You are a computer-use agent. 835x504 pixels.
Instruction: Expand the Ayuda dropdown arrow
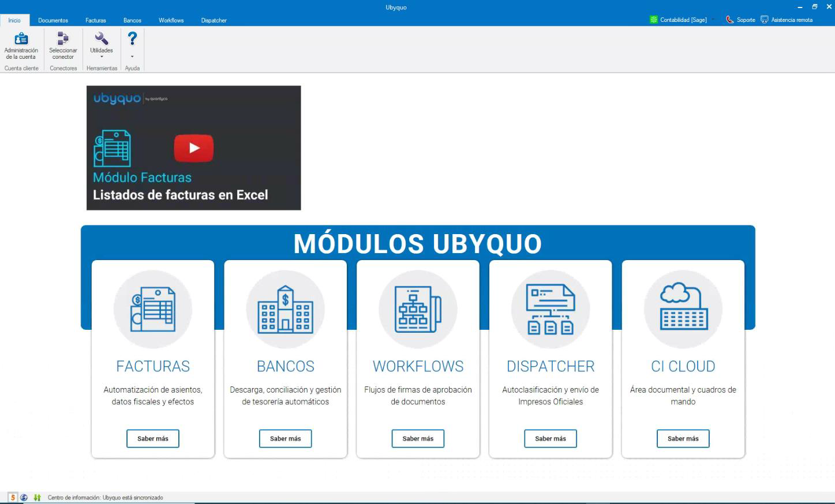pos(132,57)
